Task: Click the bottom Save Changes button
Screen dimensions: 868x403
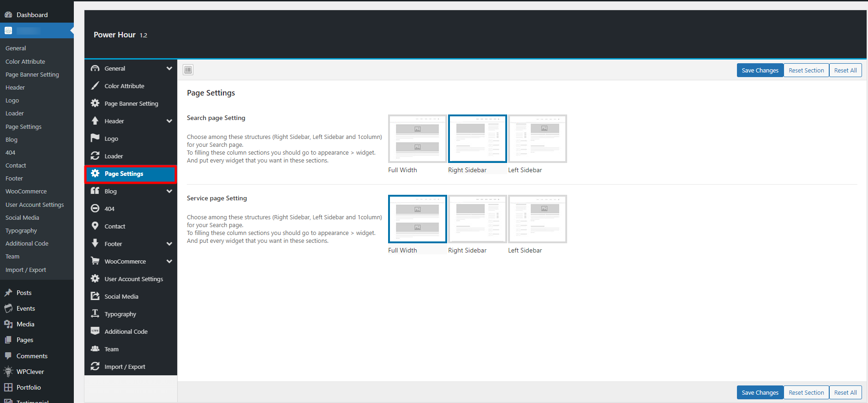Action: point(760,392)
